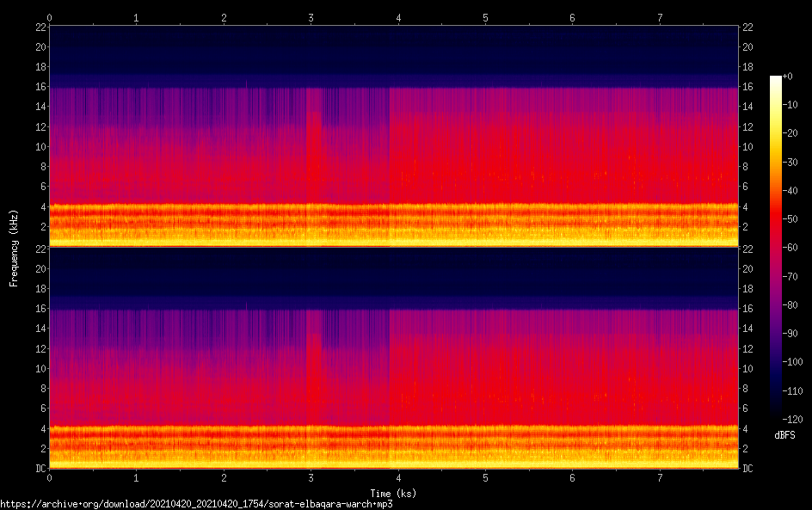Screen dimensions: 812x510
Task: Click the "Time (ks)" axis title
Action: click(x=393, y=494)
